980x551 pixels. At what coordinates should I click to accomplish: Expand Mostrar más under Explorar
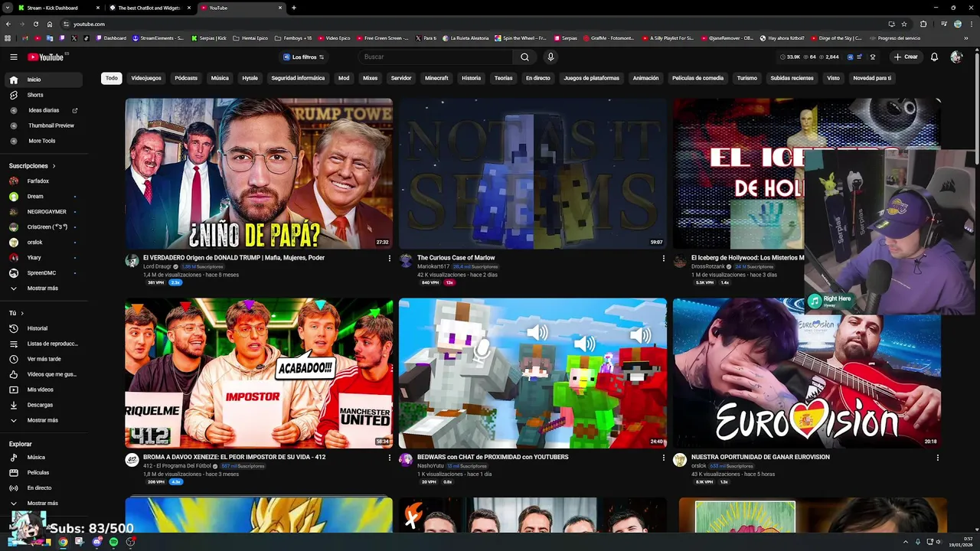coord(43,503)
